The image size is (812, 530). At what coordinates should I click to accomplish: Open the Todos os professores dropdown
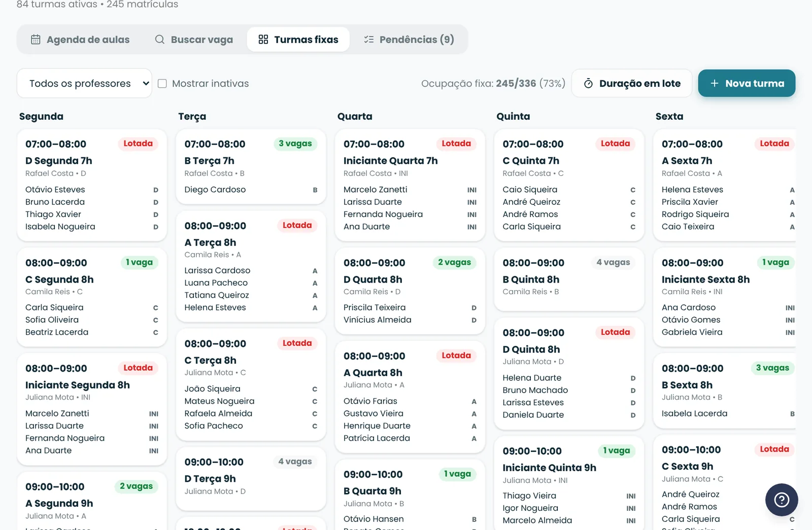point(84,83)
